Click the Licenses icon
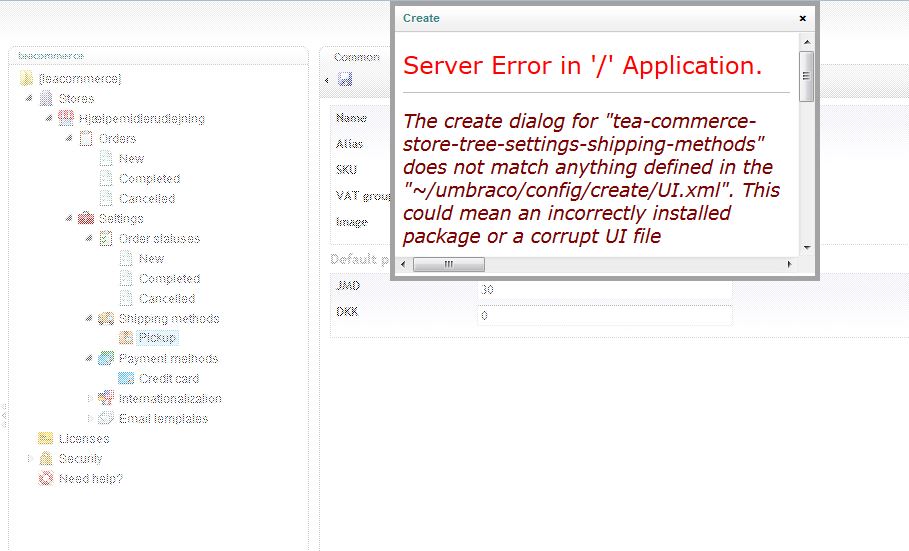The width and height of the screenshot is (909, 551). (x=45, y=438)
